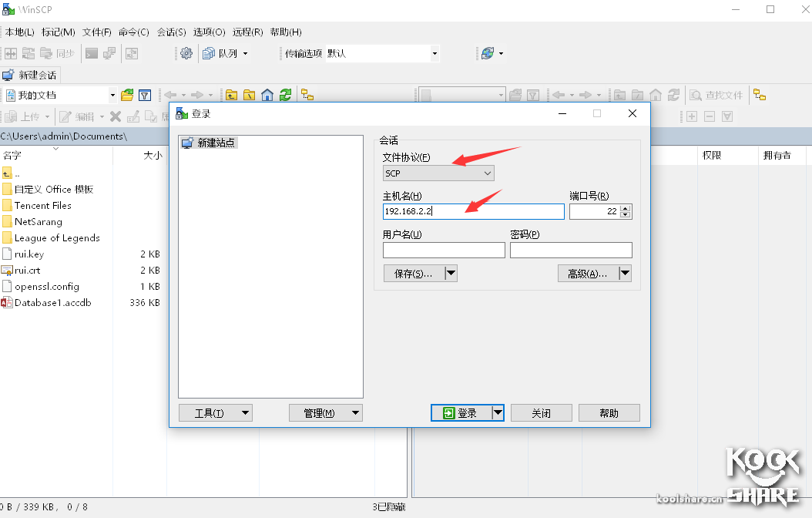Open directory using the open folder icon
Viewport: 812px width, 518px height.
click(128, 93)
